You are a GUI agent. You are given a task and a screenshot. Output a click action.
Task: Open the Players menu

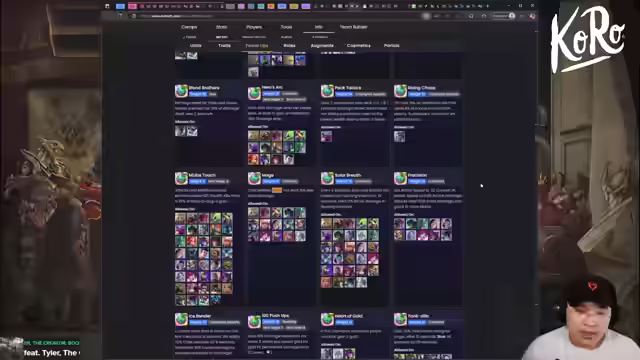(x=254, y=27)
